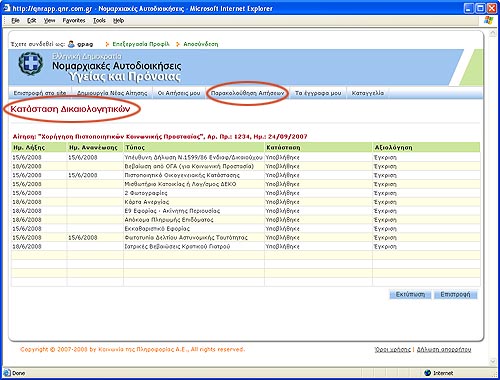Open the File menu
Image resolution: width=500 pixels, height=380 pixels.
[x=15, y=21]
